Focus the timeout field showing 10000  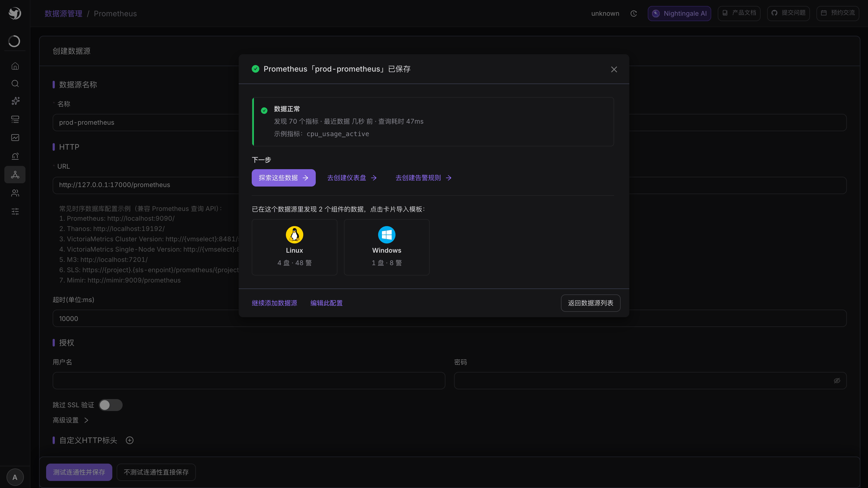point(449,319)
